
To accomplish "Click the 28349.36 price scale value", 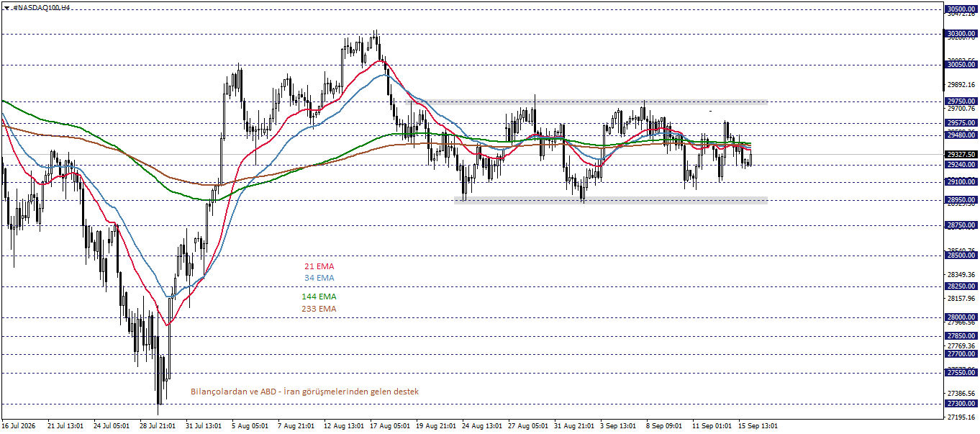I will (961, 275).
